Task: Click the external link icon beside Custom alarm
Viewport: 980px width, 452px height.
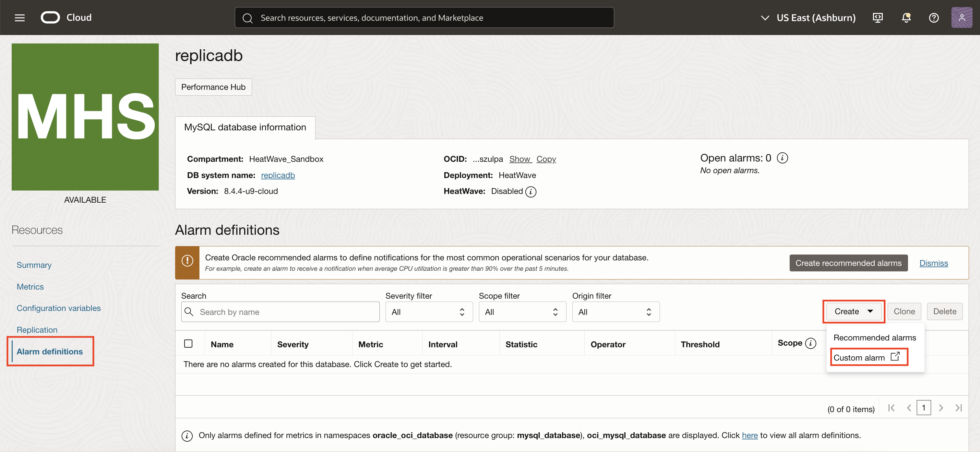Action: 896,356
